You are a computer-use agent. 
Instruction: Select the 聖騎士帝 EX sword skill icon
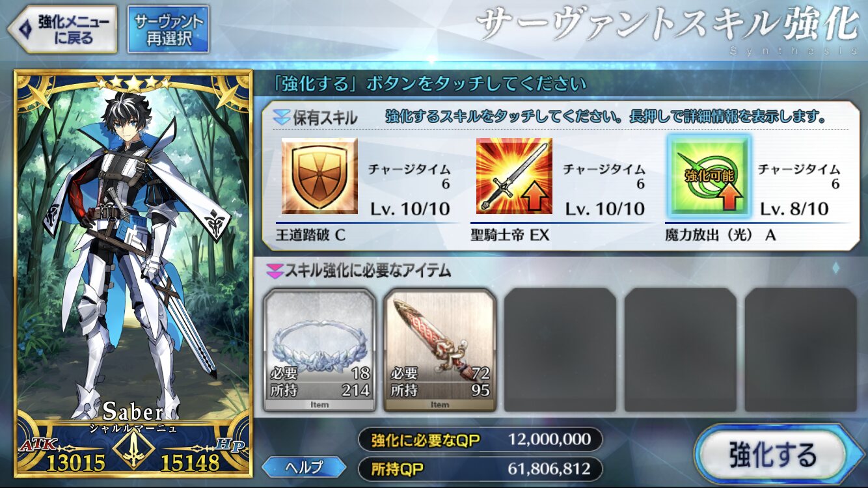click(x=514, y=176)
